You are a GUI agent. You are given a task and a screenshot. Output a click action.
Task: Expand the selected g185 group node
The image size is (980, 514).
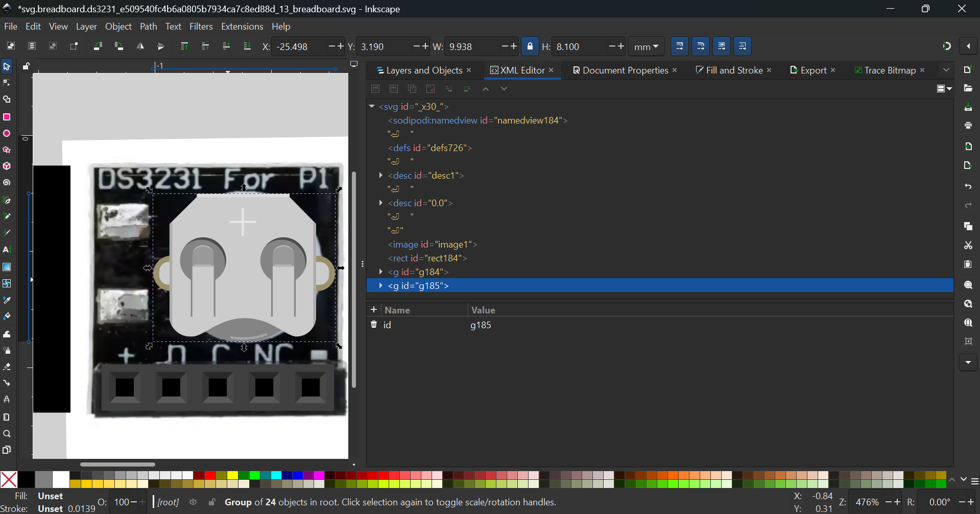point(381,285)
